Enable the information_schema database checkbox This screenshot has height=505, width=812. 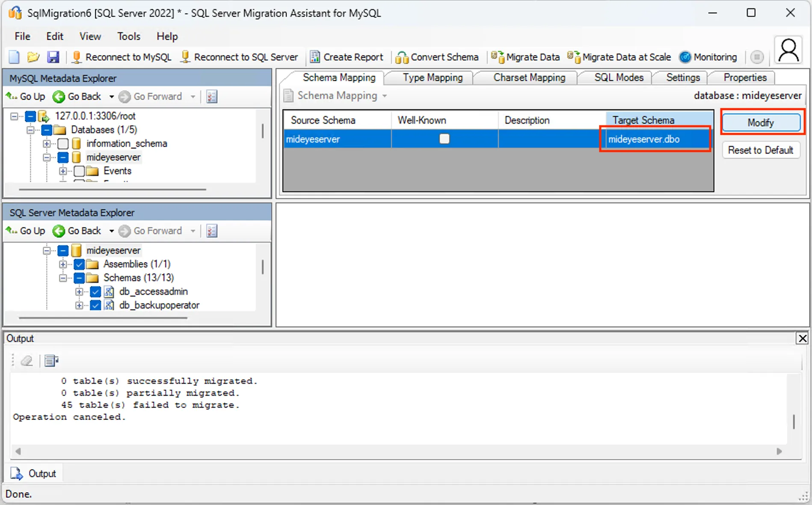pyautogui.click(x=63, y=143)
